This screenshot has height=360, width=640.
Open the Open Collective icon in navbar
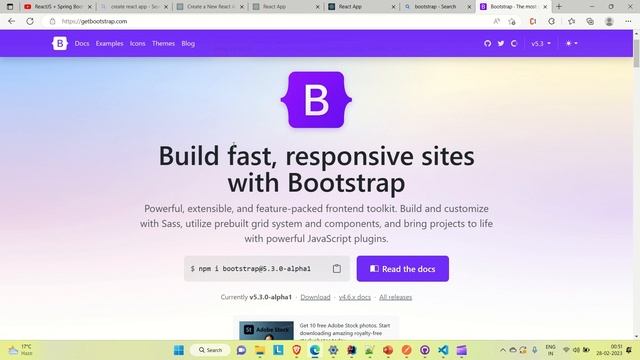point(514,43)
